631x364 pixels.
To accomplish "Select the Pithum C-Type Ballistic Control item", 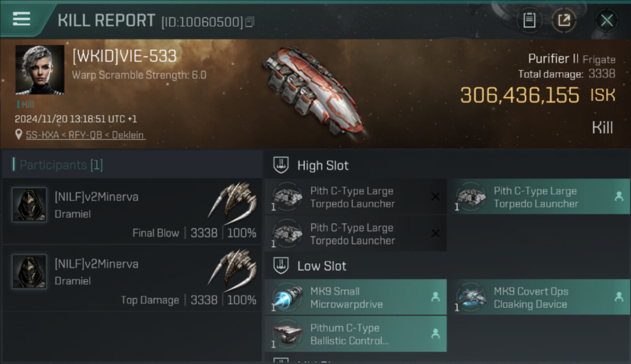I will (x=355, y=334).
